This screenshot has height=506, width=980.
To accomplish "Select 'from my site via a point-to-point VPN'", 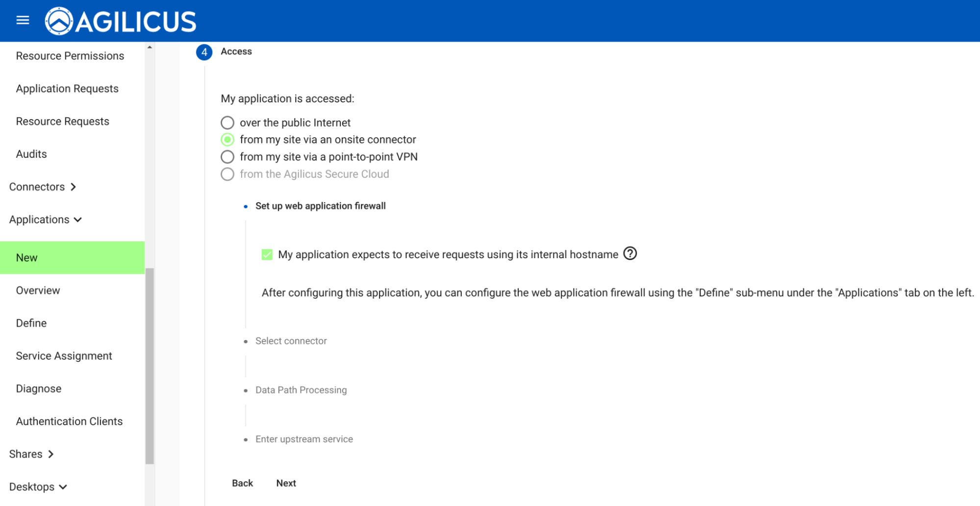I will click(x=227, y=157).
